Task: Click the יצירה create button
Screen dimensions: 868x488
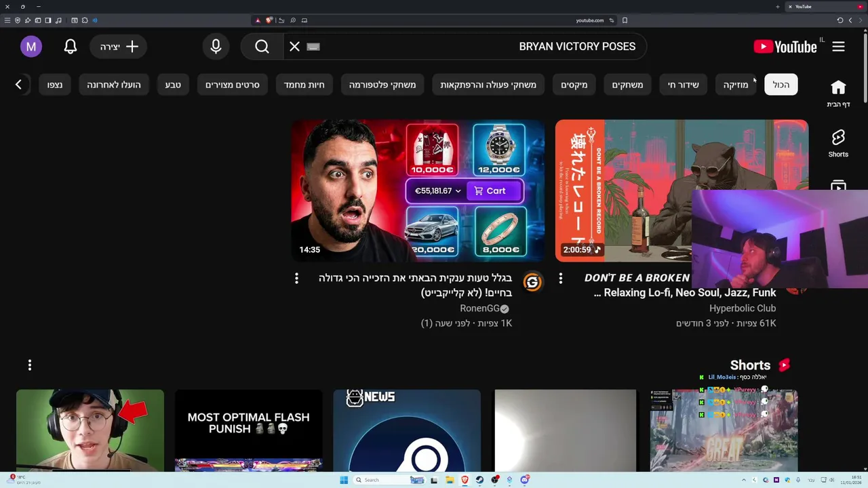Action: click(x=119, y=47)
